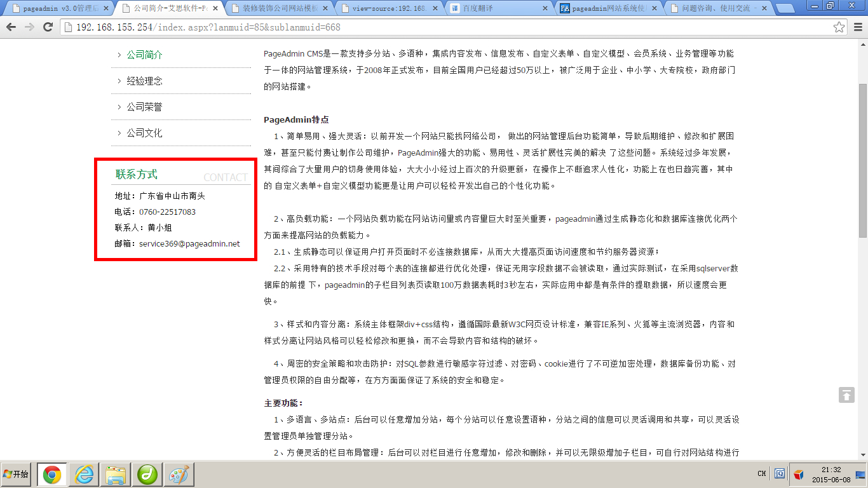Close the 百度翻译 tab
Viewport: 868px width, 488px height.
545,9
